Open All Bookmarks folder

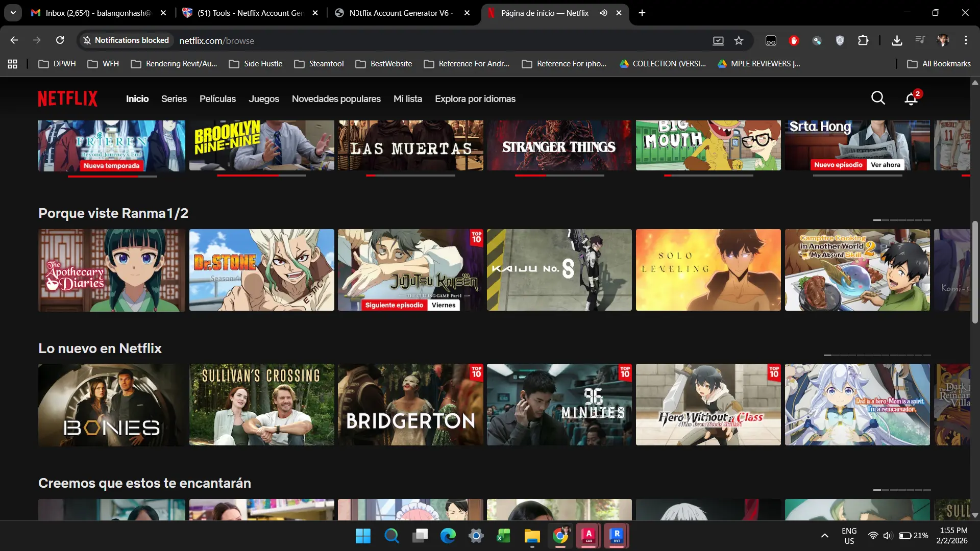[x=939, y=64]
